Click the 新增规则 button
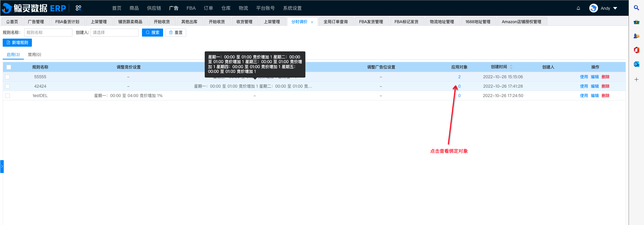This screenshot has height=225, width=644. pyautogui.click(x=17, y=43)
